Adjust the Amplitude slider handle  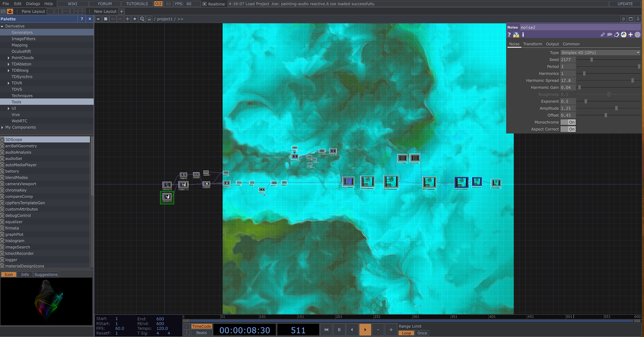coord(616,108)
